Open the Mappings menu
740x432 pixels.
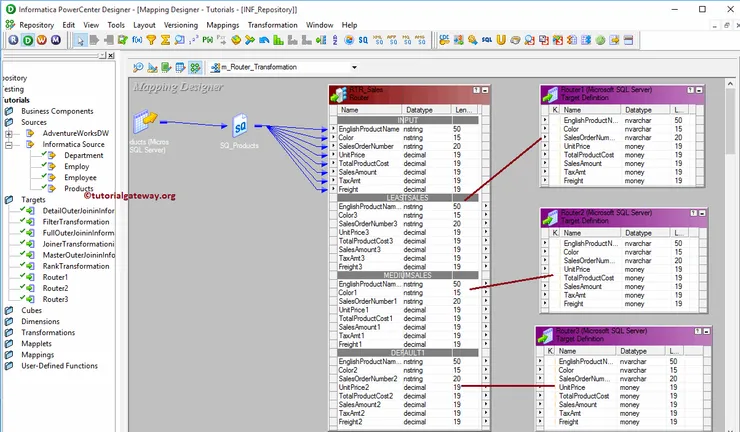223,25
